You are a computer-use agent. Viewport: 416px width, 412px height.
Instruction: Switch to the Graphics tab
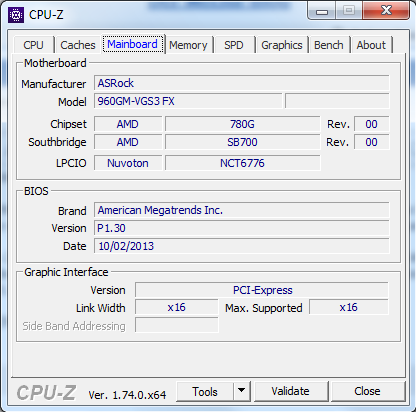coord(282,45)
